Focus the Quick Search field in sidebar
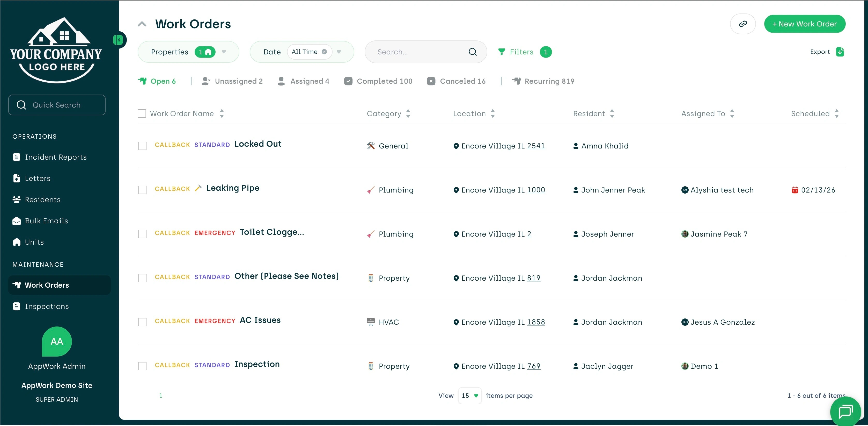Image resolution: width=868 pixels, height=426 pixels. pyautogui.click(x=57, y=105)
